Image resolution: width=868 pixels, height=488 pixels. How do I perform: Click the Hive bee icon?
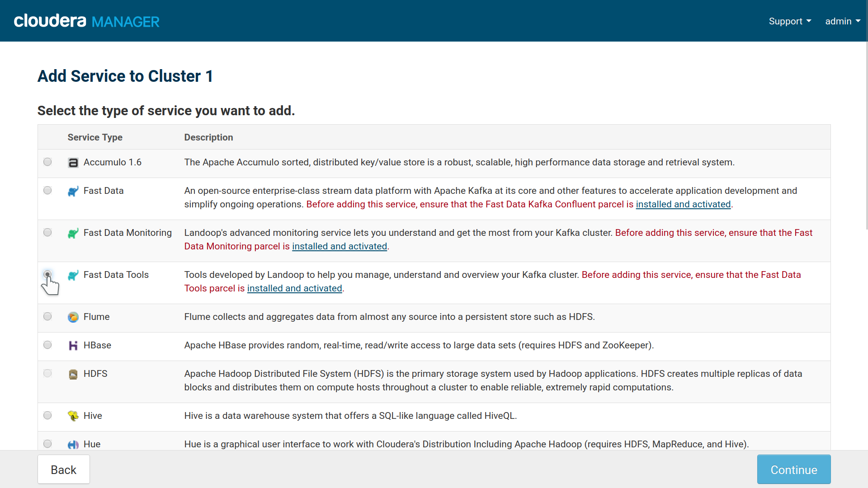(x=73, y=416)
